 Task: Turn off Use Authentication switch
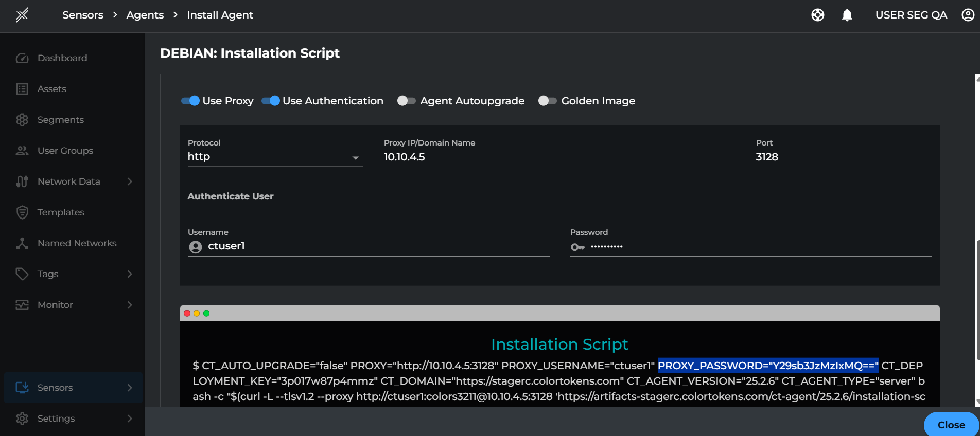271,101
